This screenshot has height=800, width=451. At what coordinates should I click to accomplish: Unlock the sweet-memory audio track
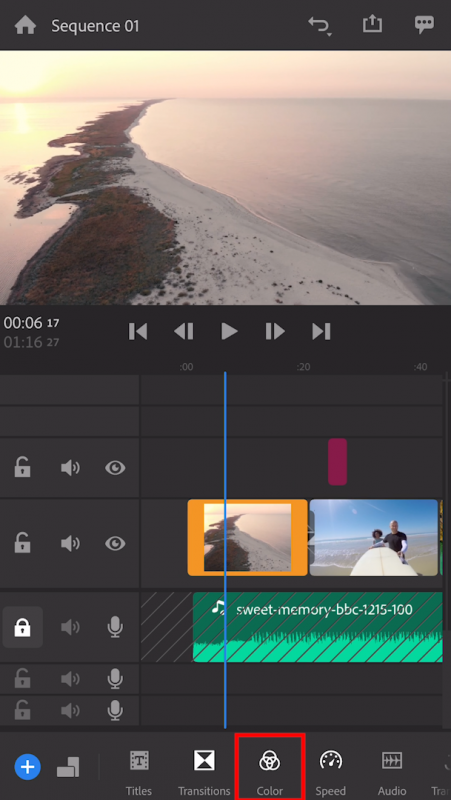click(x=22, y=627)
